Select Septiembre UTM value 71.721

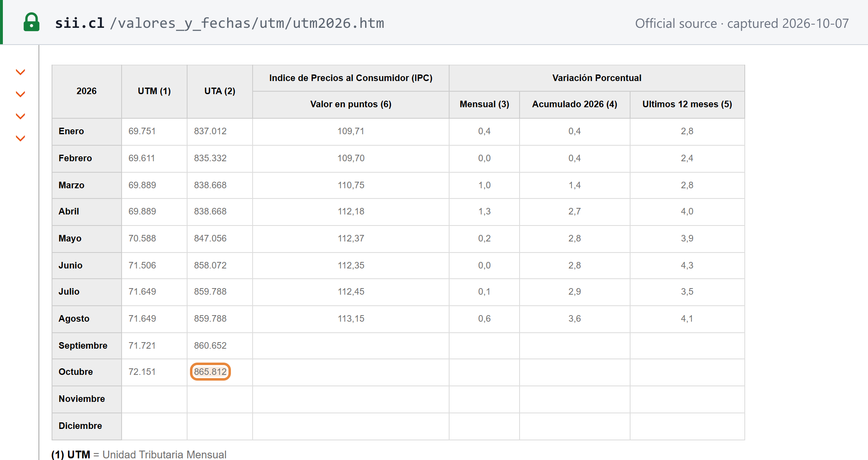142,345
